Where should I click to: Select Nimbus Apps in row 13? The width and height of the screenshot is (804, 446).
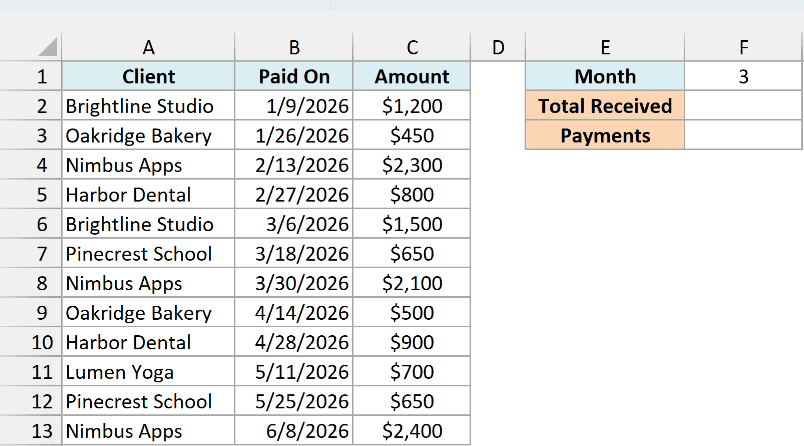pos(148,431)
